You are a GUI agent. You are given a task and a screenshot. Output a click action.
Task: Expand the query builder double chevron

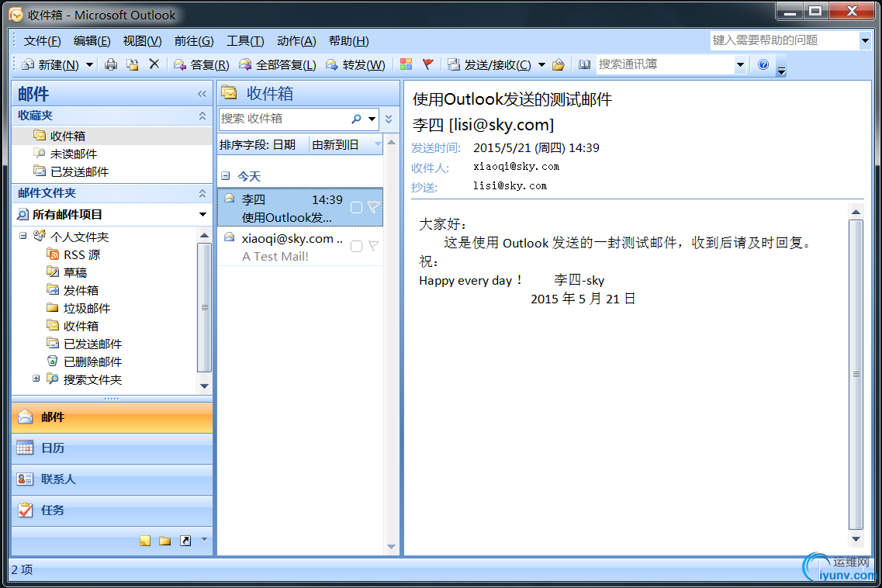[389, 119]
